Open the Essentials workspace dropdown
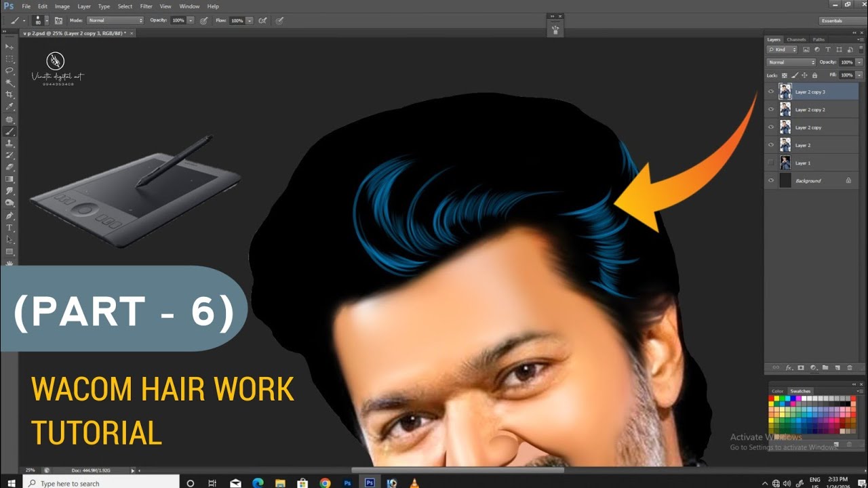 [x=842, y=21]
